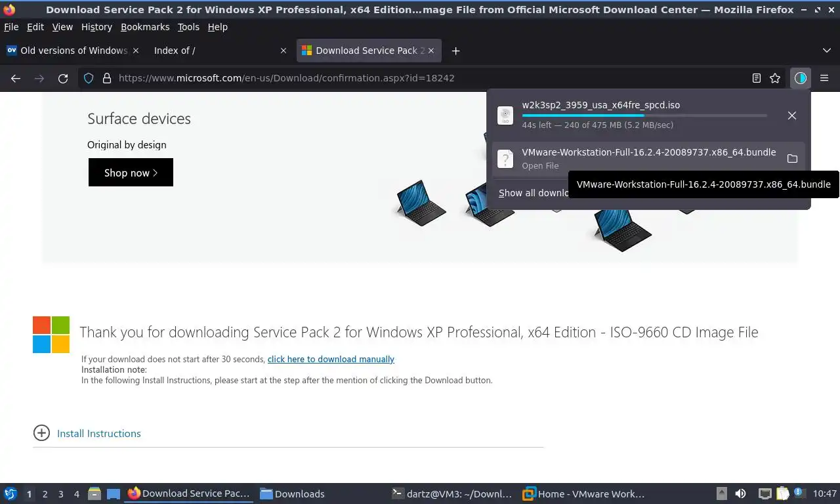This screenshot has width=840, height=504.
Task: Close the Old versions of Windows tab
Action: click(x=136, y=51)
